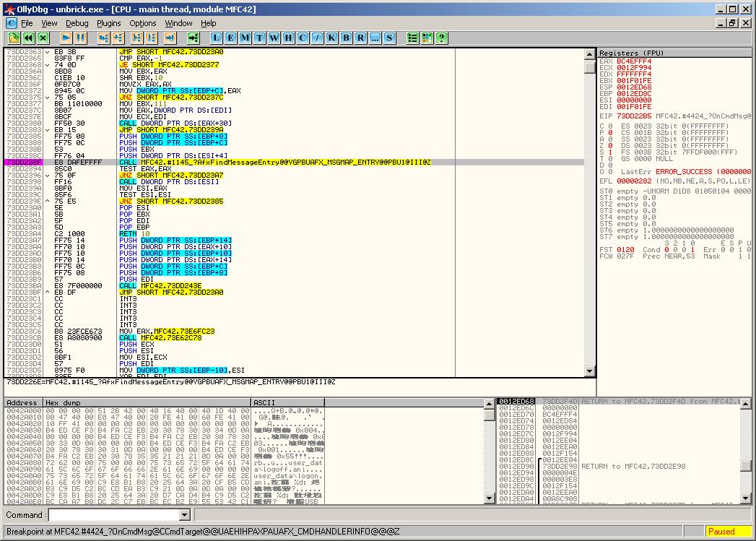Screen dimensions: 756x541
Task: Show Handles window with H button
Action: click(288, 38)
